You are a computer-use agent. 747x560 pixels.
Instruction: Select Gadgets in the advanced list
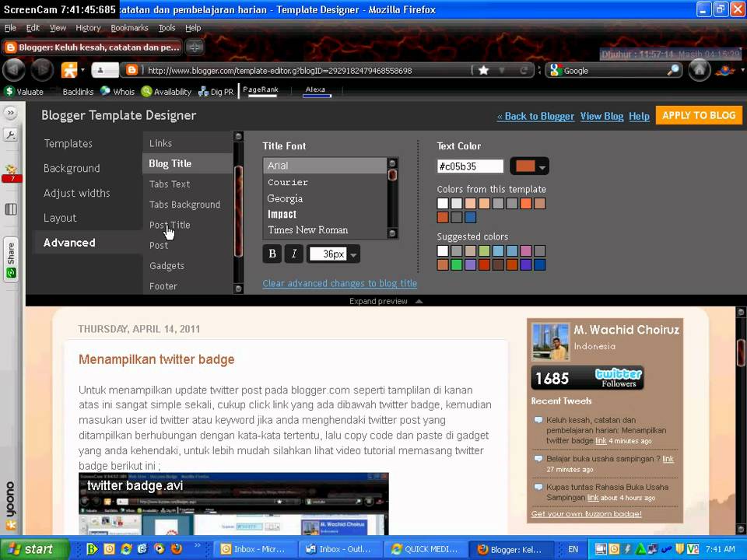coord(167,266)
